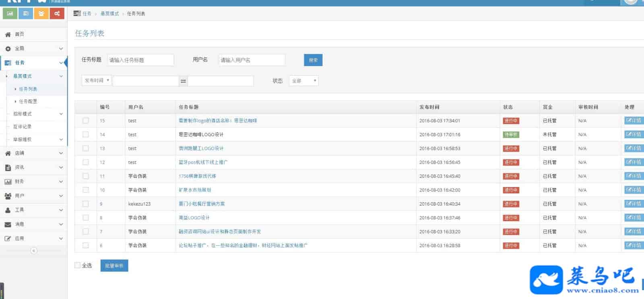Click the red settings gears shortcut icon
The width and height of the screenshot is (644, 299).
(x=57, y=14)
